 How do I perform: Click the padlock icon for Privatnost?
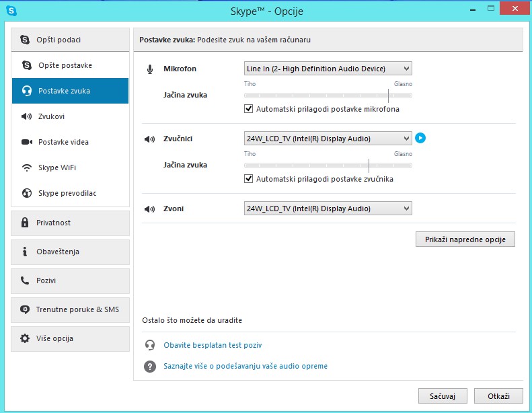25,223
